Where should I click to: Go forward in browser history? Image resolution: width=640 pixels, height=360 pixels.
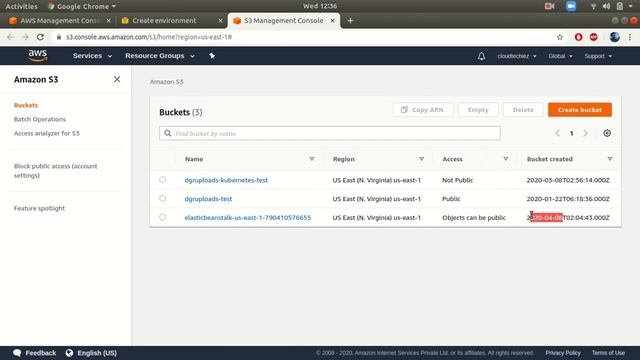[x=25, y=37]
